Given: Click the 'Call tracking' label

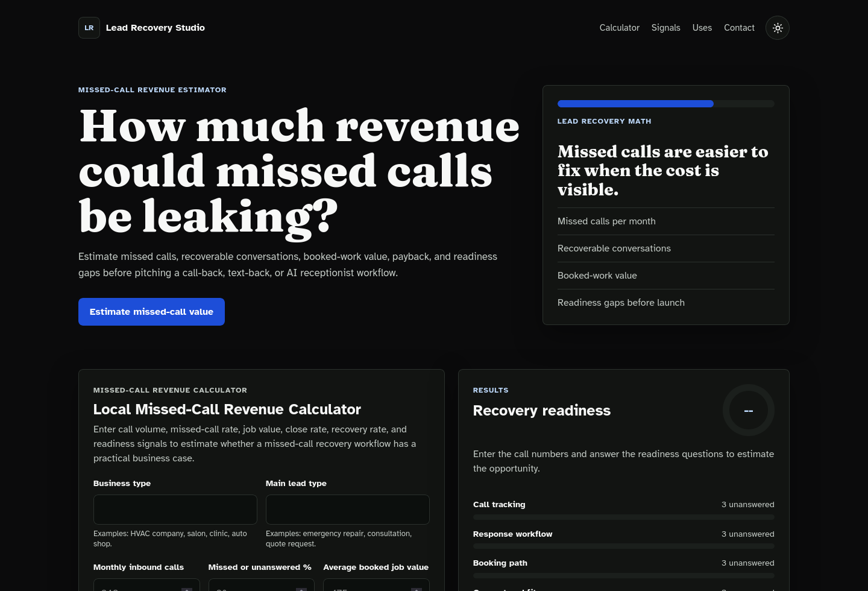Looking at the screenshot, I should pos(499,504).
